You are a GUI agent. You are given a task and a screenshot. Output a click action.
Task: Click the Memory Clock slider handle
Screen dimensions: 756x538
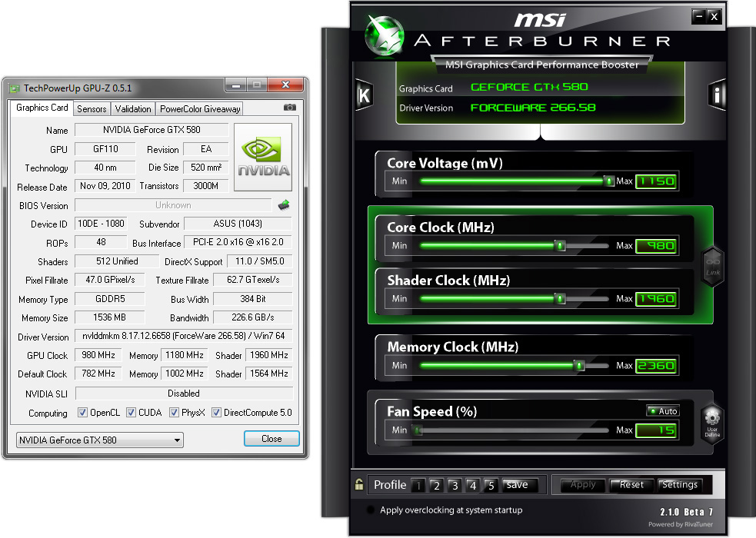579,366
